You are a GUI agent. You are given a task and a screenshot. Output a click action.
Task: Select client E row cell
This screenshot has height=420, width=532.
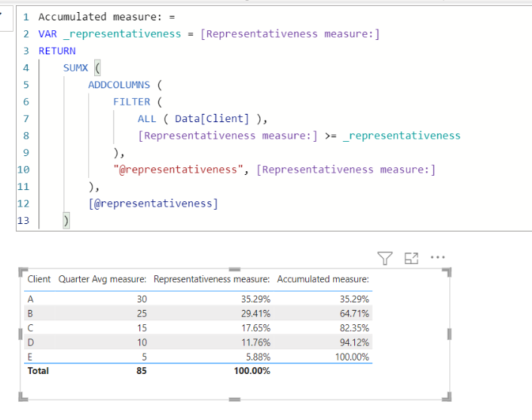[30, 357]
